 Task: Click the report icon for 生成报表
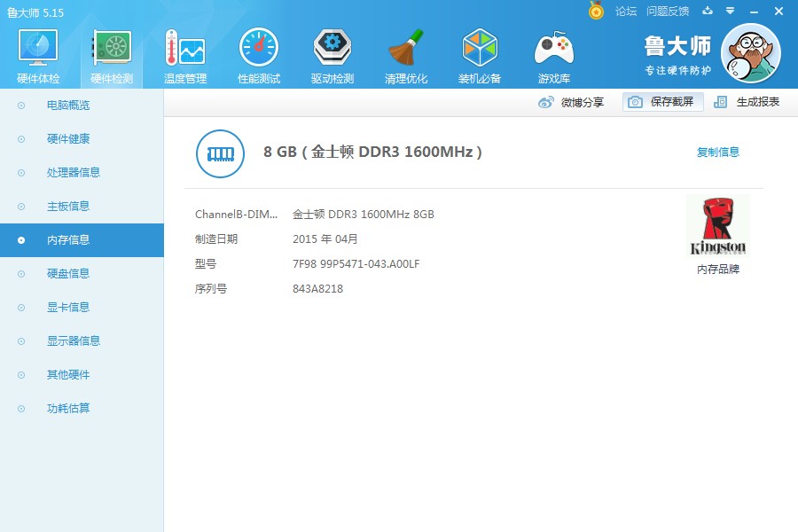tap(720, 102)
